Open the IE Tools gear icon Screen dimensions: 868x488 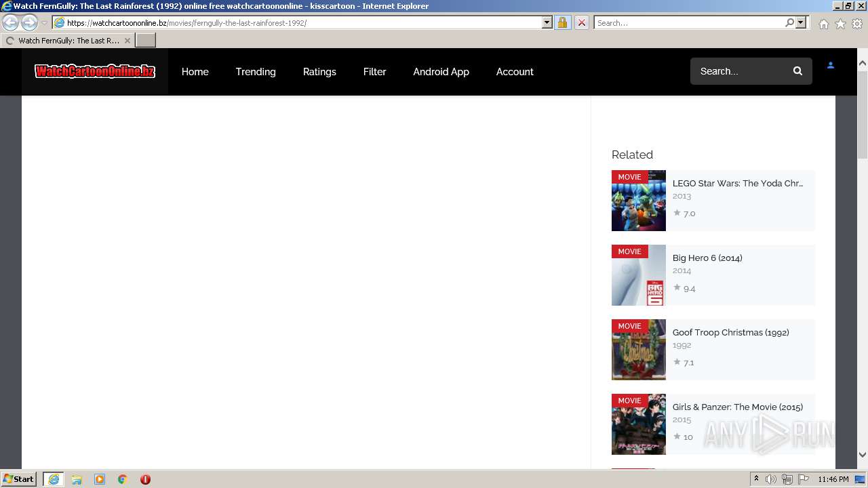point(857,24)
